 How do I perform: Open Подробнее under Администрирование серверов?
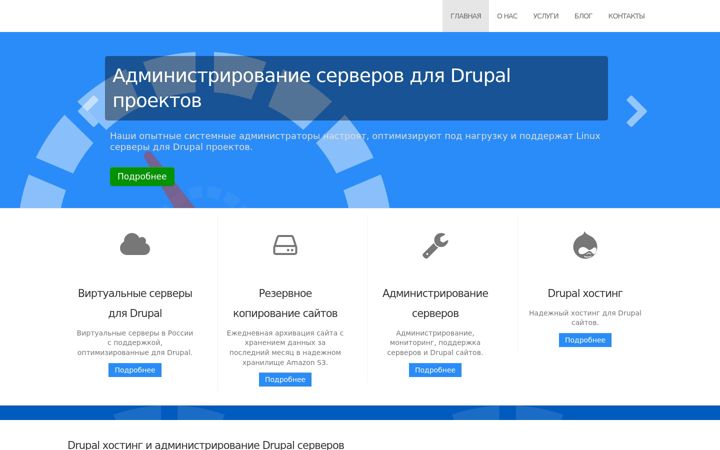(435, 370)
